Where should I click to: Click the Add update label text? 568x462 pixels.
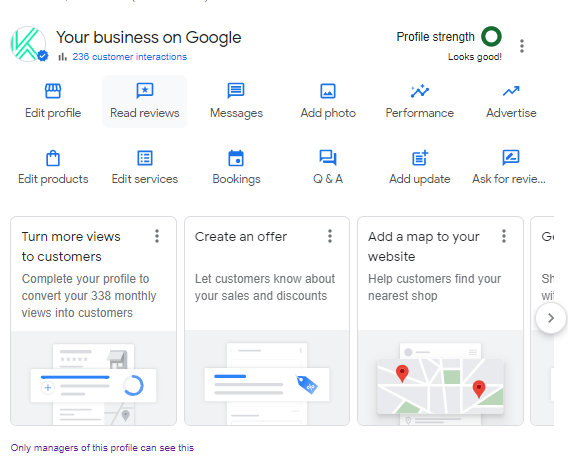coord(419,179)
